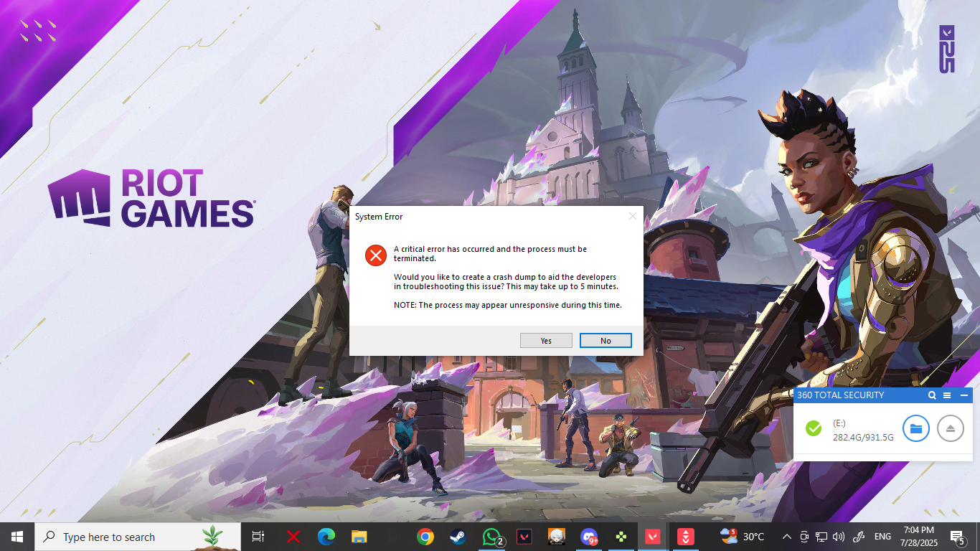Launch Google Chrome from the taskbar
The image size is (980, 551).
coord(425,537)
